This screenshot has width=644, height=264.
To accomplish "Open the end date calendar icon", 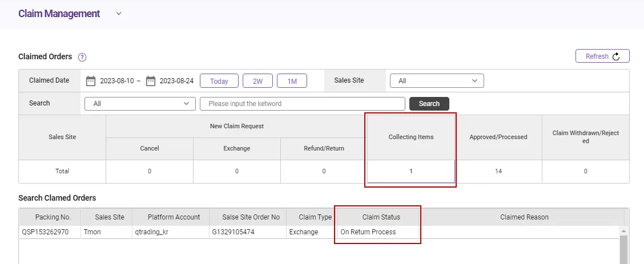I will click(151, 81).
